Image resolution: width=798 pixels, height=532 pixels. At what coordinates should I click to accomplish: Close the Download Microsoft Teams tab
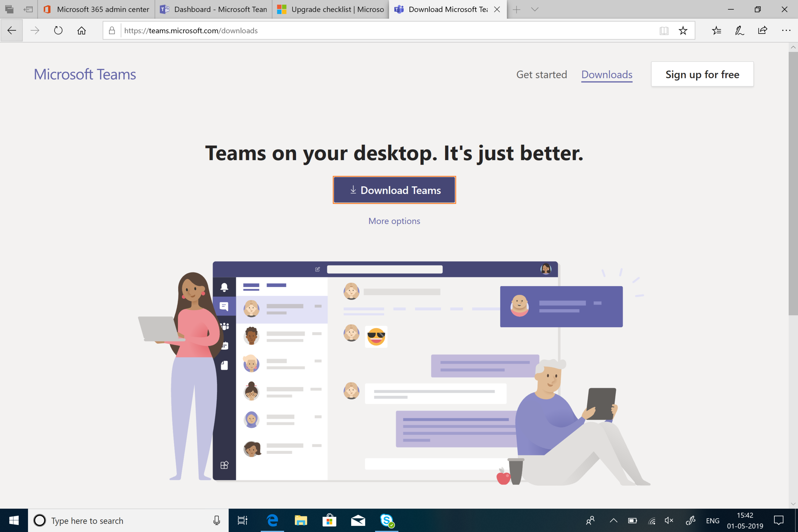pos(497,10)
